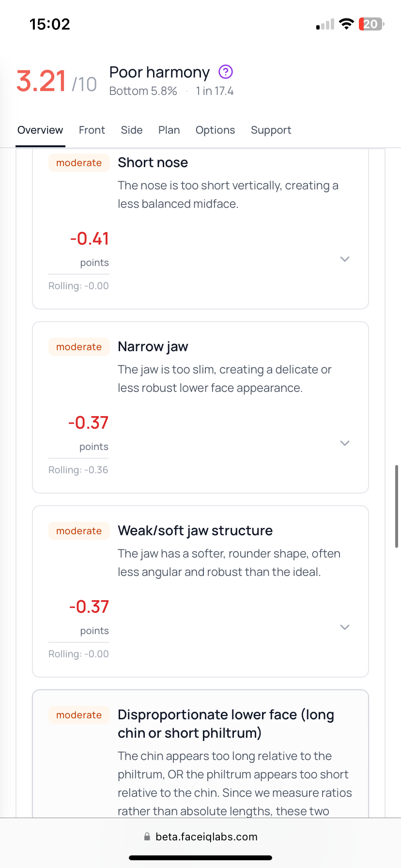The width and height of the screenshot is (401, 868).
Task: Tap the Narrow jaw card title
Action: pyautogui.click(x=153, y=347)
